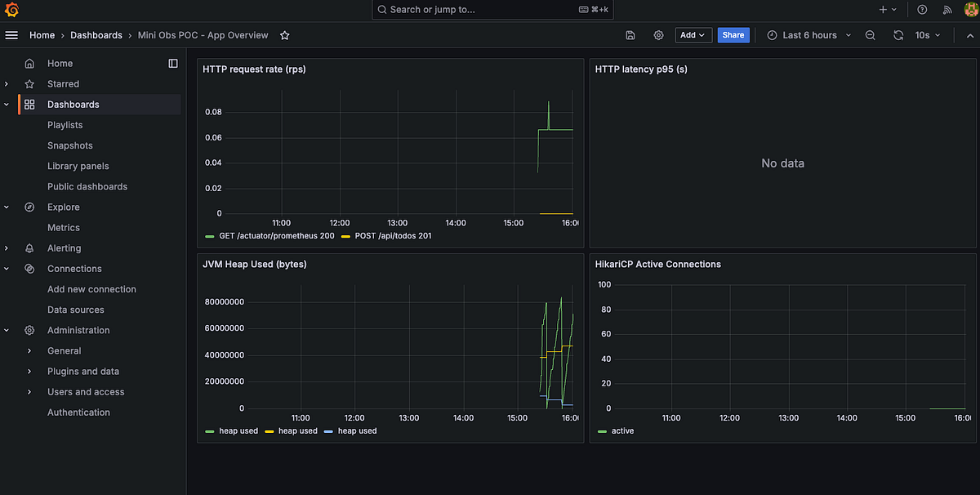Image resolution: width=980 pixels, height=495 pixels.
Task: Open Playlists in the sidebar
Action: 65,125
